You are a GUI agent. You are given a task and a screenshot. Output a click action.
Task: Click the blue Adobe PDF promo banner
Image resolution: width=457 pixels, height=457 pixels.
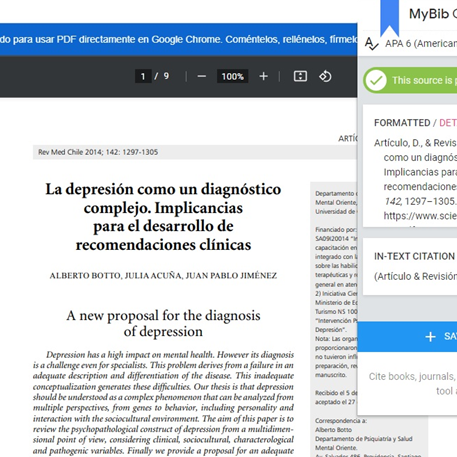[179, 39]
